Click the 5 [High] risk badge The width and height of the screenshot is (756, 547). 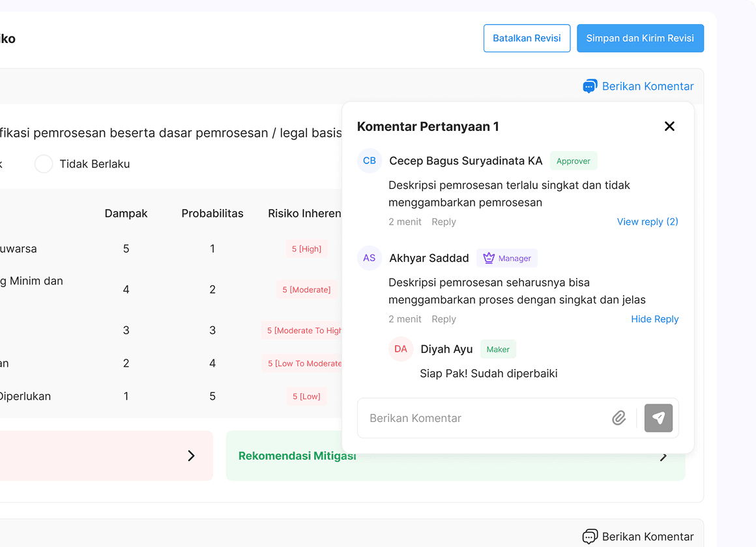[x=306, y=249]
